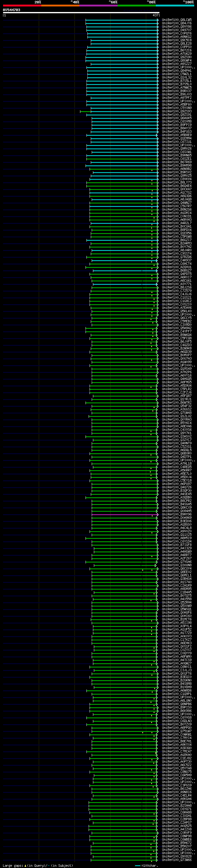This screenshot has height=868, width=197.
Task: Click hit label UniRef100_Q9ZS91
Action: pyautogui.click(x=177, y=115)
